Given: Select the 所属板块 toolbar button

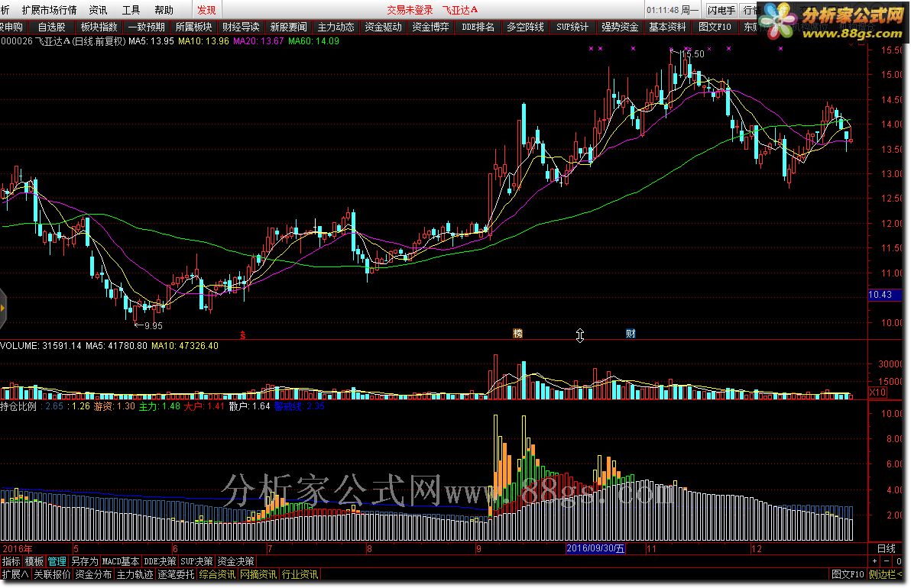Looking at the screenshot, I should [193, 27].
